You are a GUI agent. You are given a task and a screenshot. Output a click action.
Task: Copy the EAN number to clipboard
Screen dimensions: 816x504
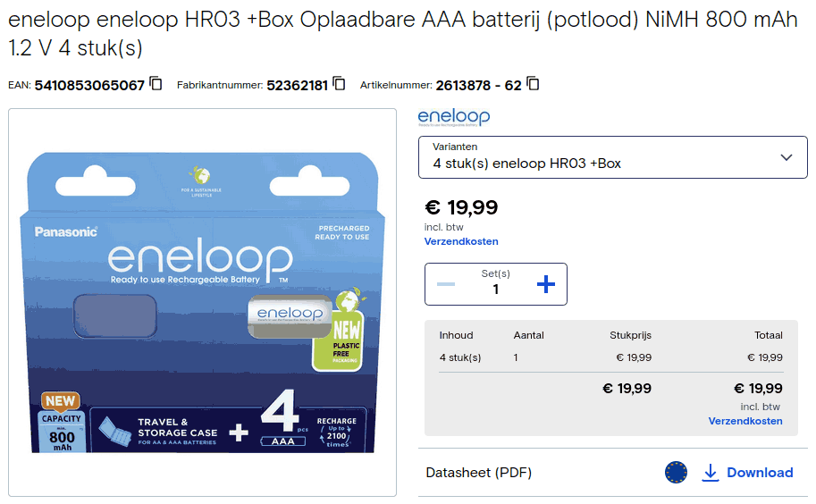coord(156,85)
